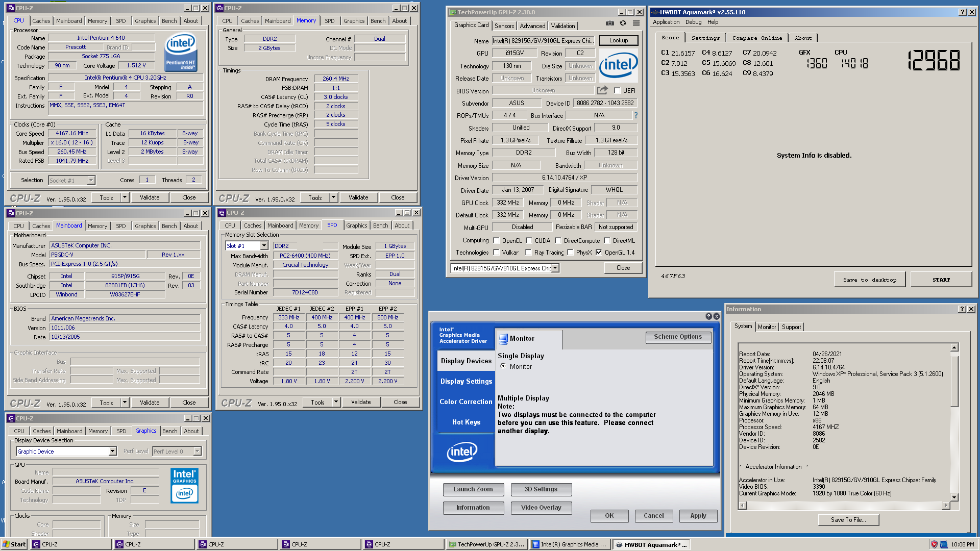980x551 pixels.
Task: Click the taskbar clock showing 10:08 PM
Action: point(962,544)
